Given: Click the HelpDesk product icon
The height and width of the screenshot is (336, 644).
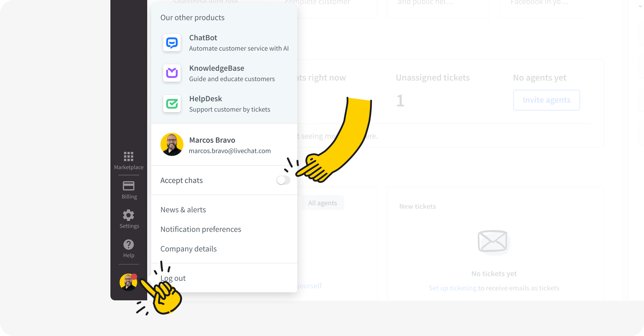Looking at the screenshot, I should (172, 104).
